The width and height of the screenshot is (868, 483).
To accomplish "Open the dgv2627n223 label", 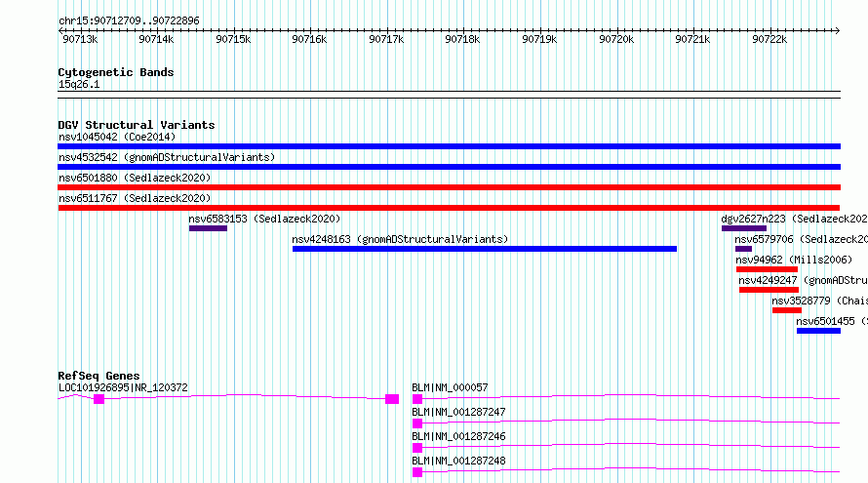I will click(x=795, y=219).
